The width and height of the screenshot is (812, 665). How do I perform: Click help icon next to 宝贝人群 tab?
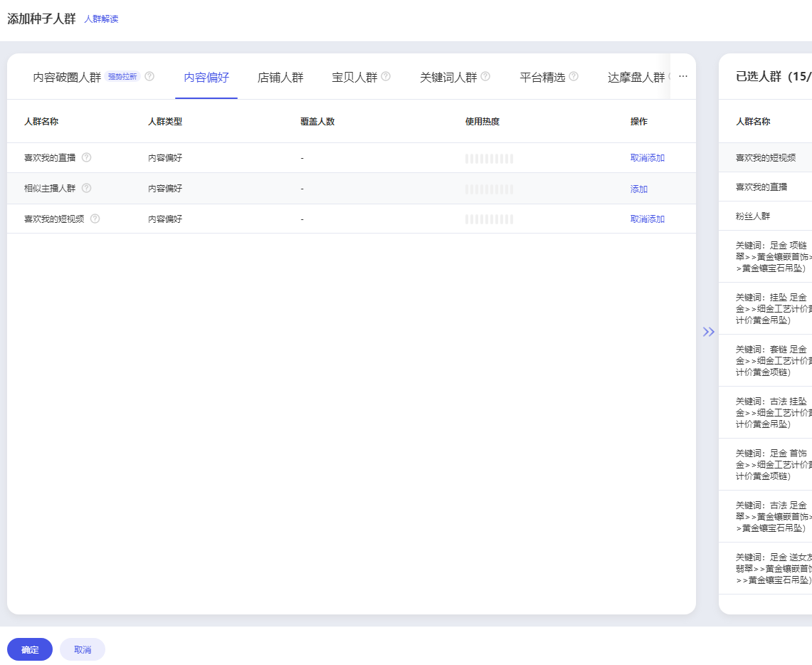pyautogui.click(x=386, y=77)
